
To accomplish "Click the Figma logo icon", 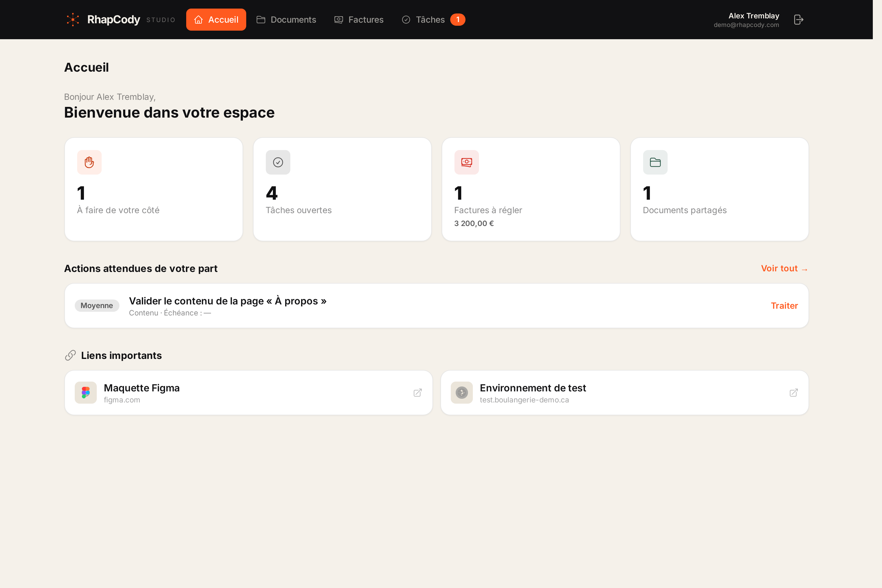I will 86,393.
